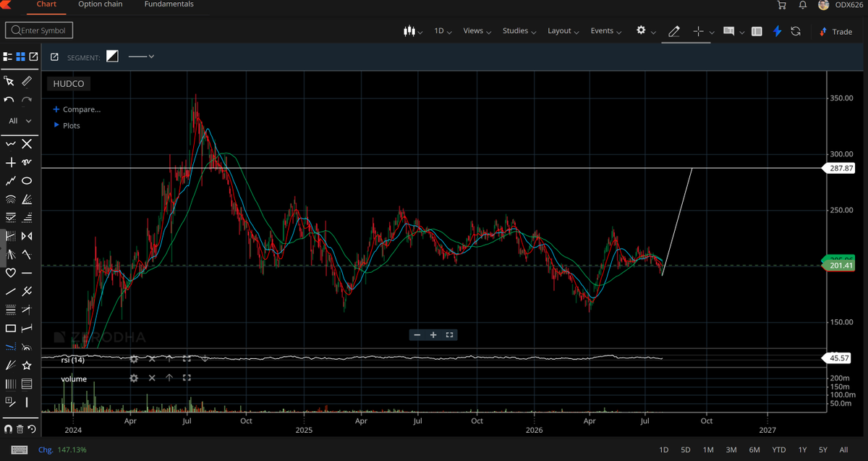Viewport: 868px width, 461px height.
Task: Select the vertical line tool
Action: 27,402
